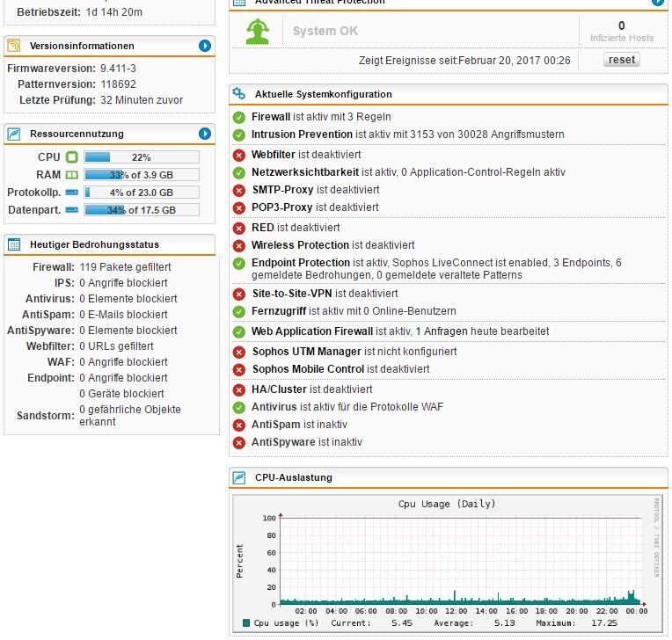Click the reset button in Advanced Threat Protection
This screenshot has height=640, width=672.
coord(622,60)
